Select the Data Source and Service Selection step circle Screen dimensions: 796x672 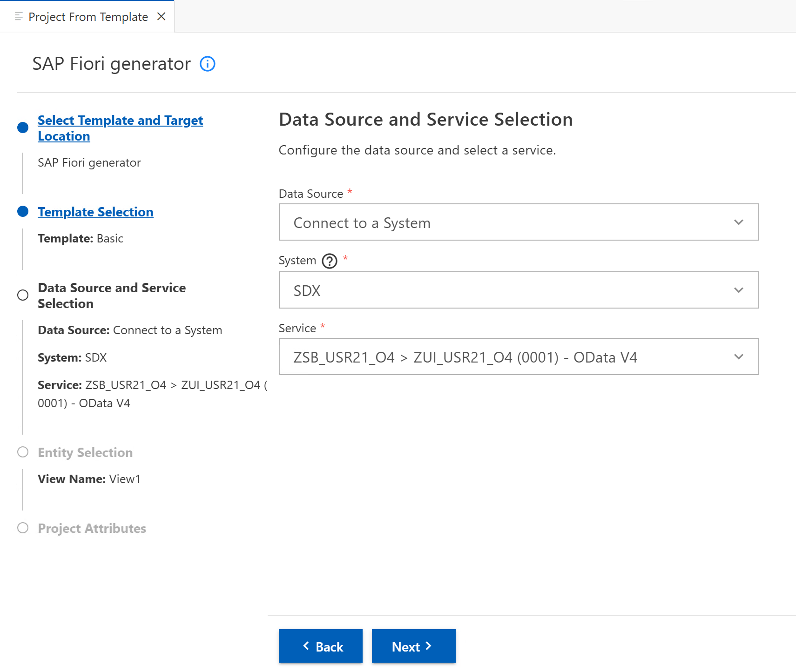[x=22, y=295]
